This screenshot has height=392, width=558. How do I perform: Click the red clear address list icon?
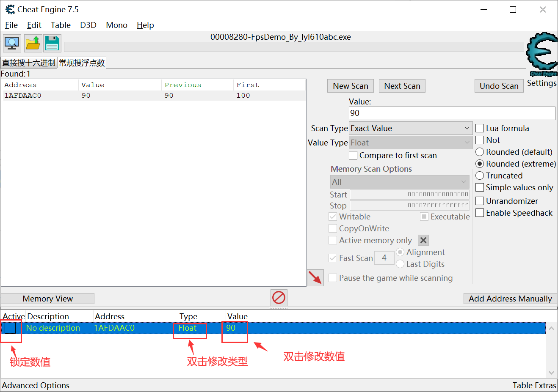pos(279,298)
